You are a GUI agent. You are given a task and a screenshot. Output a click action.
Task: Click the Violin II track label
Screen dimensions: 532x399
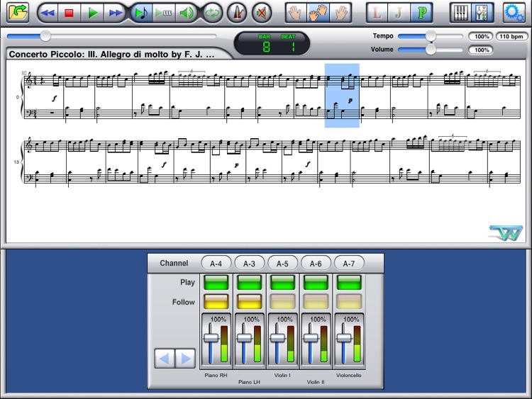pos(316,382)
